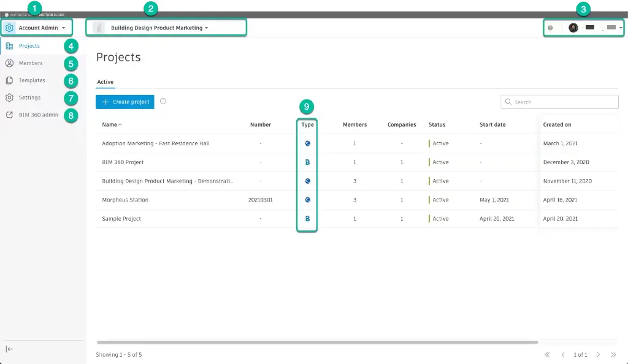Image resolution: width=628 pixels, height=364 pixels.
Task: Select Projects navigation label
Action: click(29, 46)
